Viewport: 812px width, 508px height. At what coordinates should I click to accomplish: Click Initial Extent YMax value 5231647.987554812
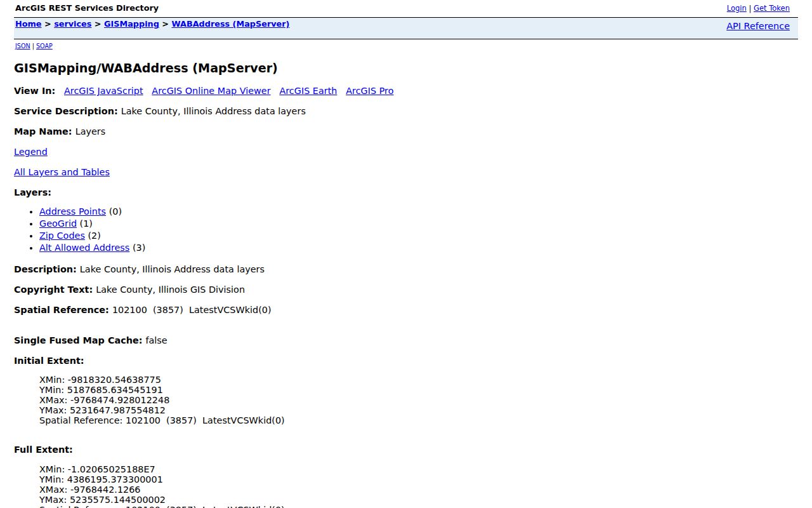117,410
